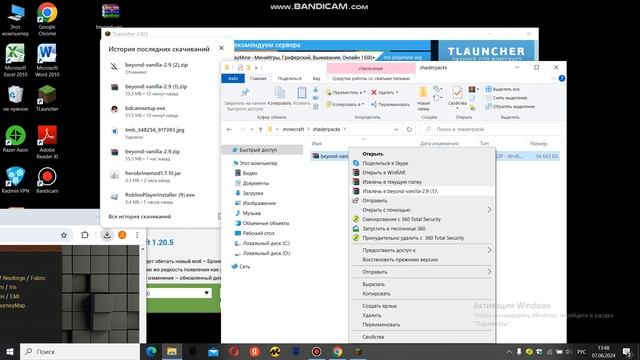Click the Select All icon in ribbon
640x360 pixels.
pos(488,89)
